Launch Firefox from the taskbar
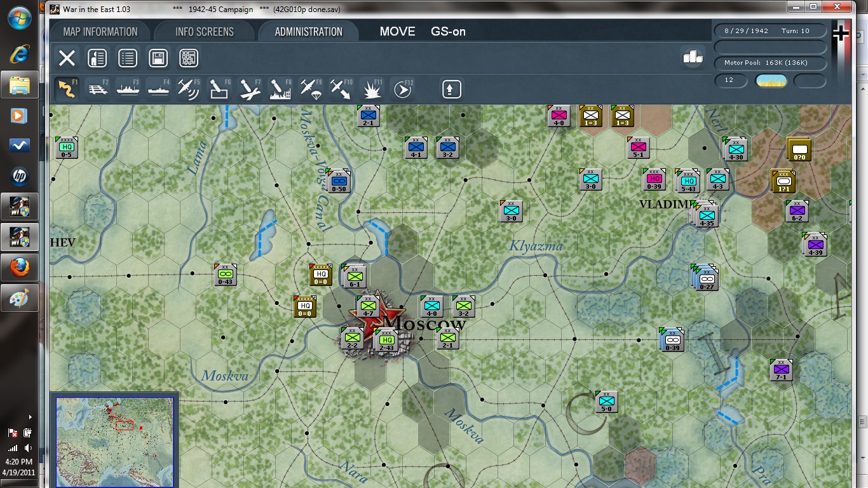868x488 pixels. click(20, 268)
